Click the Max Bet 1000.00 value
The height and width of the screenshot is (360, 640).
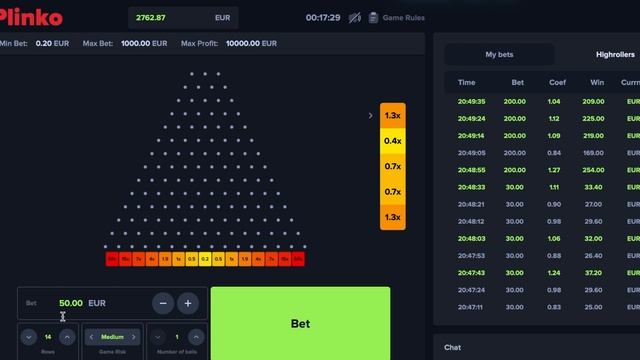click(x=136, y=43)
